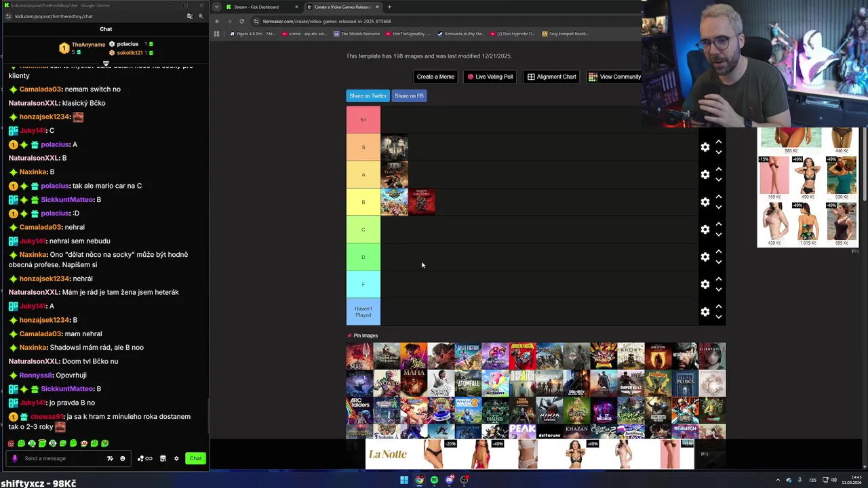
Task: Open settings gear for the A tier row
Action: tap(705, 175)
